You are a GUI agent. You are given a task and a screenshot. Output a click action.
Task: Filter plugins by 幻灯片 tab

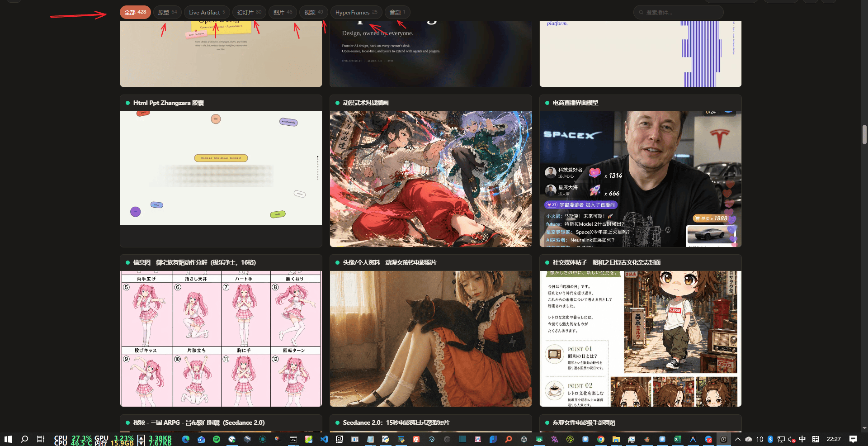pos(249,12)
